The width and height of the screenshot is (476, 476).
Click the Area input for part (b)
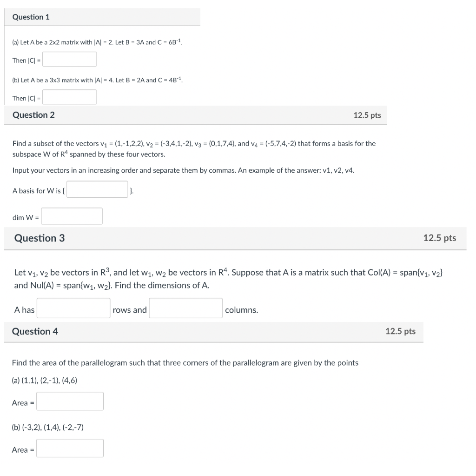[70, 448]
